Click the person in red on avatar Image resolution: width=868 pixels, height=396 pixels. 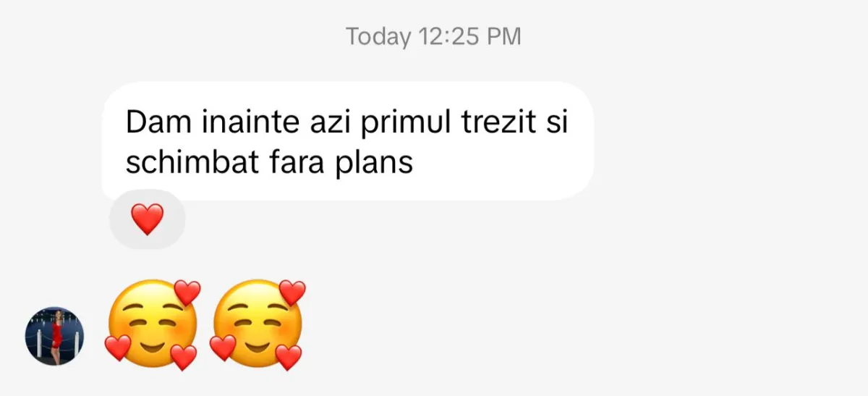pos(56,335)
